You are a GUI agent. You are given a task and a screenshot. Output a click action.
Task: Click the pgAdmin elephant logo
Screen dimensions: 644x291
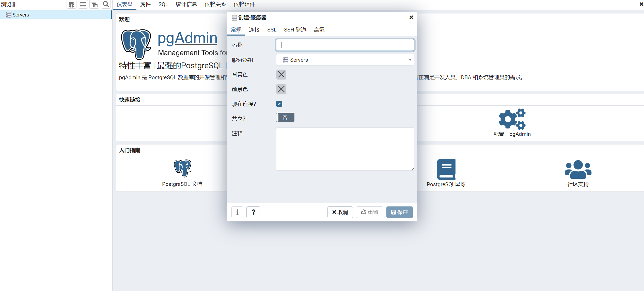(x=136, y=45)
